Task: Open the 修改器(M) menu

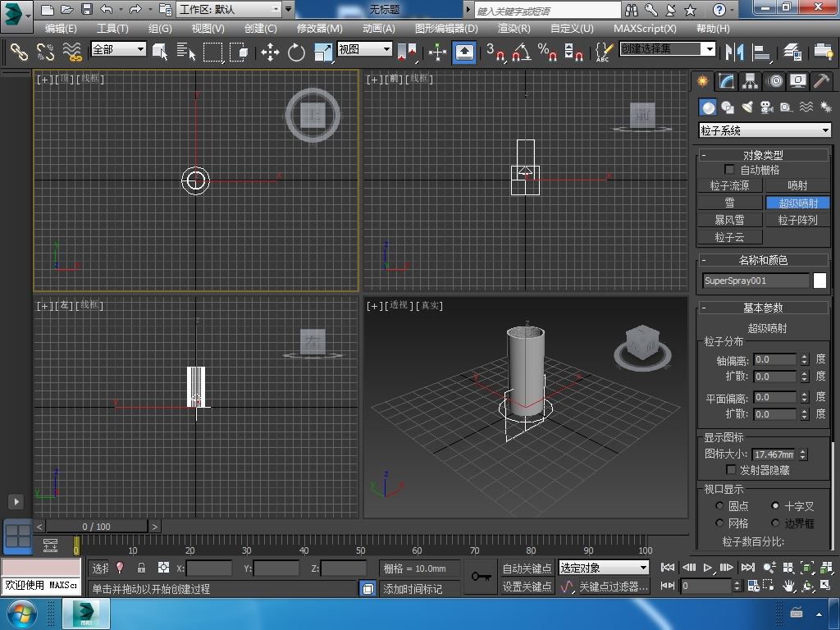Action: 319,28
